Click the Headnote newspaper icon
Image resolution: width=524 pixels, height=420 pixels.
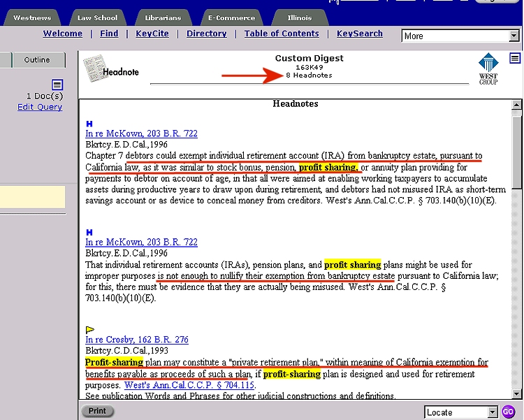coord(95,68)
